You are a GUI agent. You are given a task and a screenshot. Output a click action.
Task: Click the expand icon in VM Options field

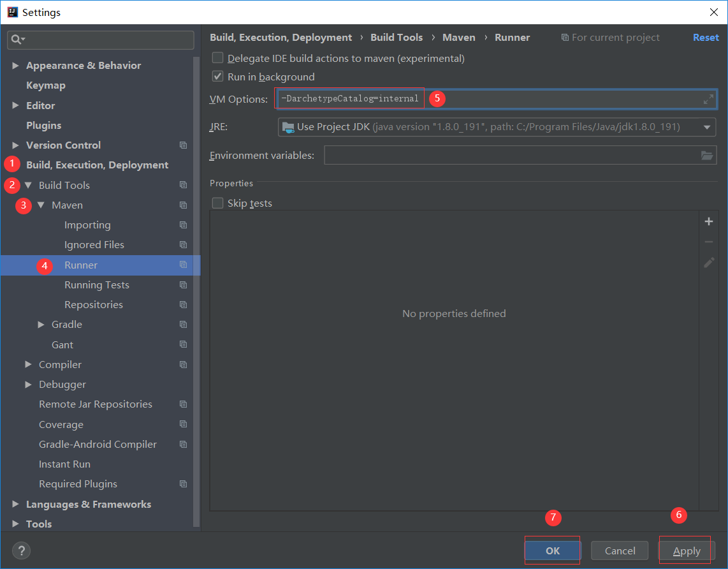click(x=708, y=99)
